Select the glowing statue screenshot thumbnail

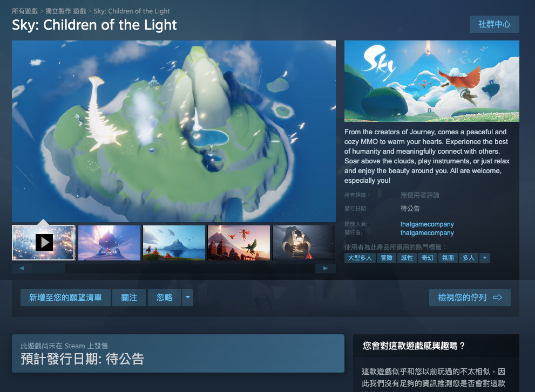[303, 243]
